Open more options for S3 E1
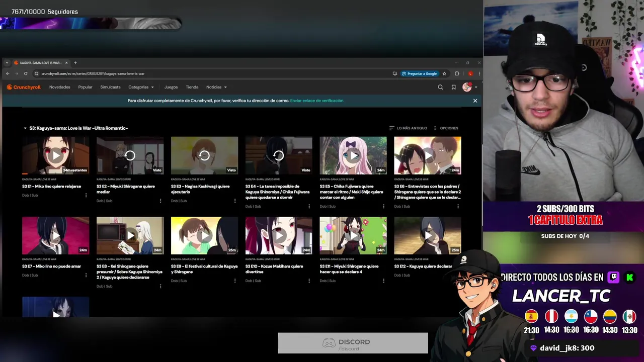 pos(86,195)
